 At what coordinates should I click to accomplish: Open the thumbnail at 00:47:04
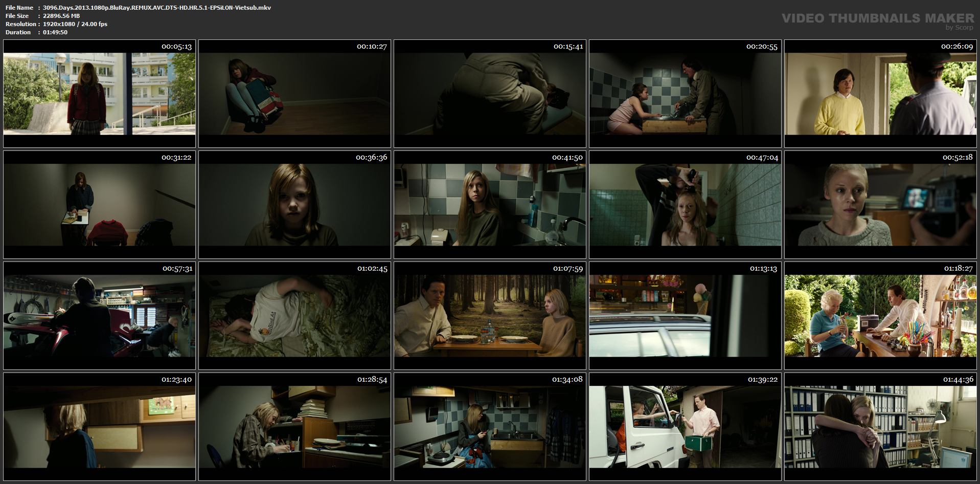[x=685, y=205]
